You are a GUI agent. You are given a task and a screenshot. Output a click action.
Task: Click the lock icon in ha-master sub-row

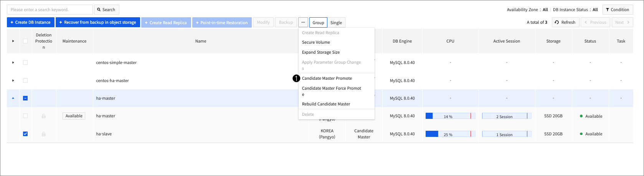point(44,116)
